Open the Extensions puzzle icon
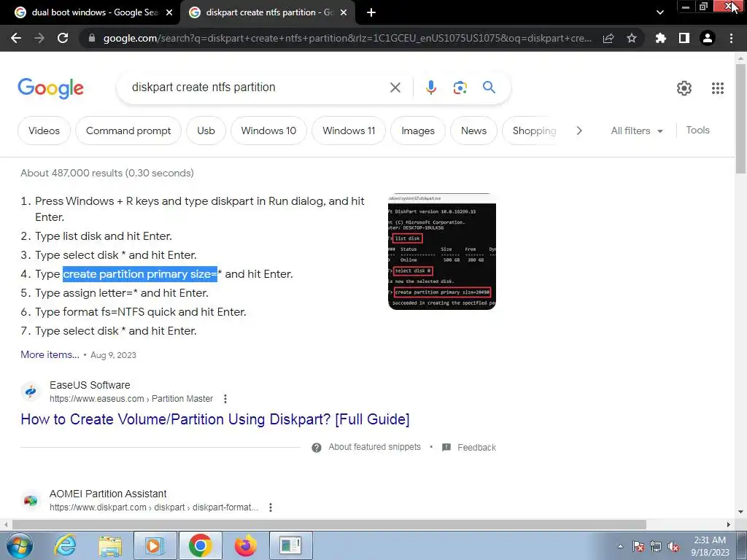 click(x=660, y=38)
